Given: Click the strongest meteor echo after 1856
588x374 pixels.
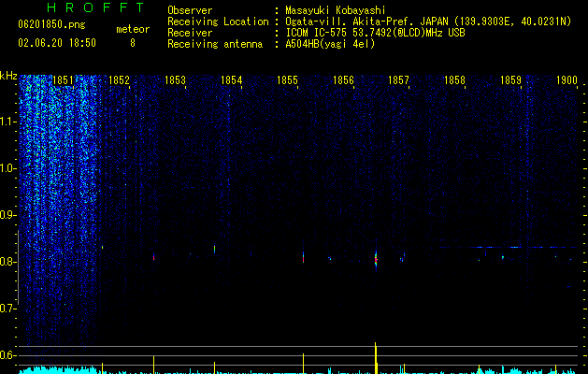Looking at the screenshot, I should pos(376,259).
